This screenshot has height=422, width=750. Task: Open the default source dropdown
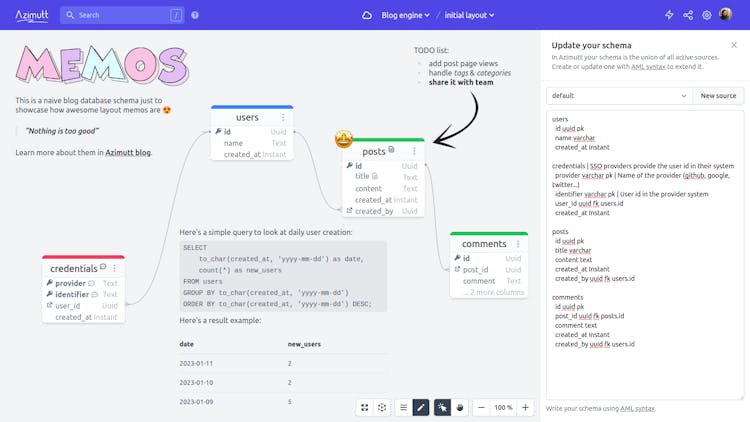619,96
